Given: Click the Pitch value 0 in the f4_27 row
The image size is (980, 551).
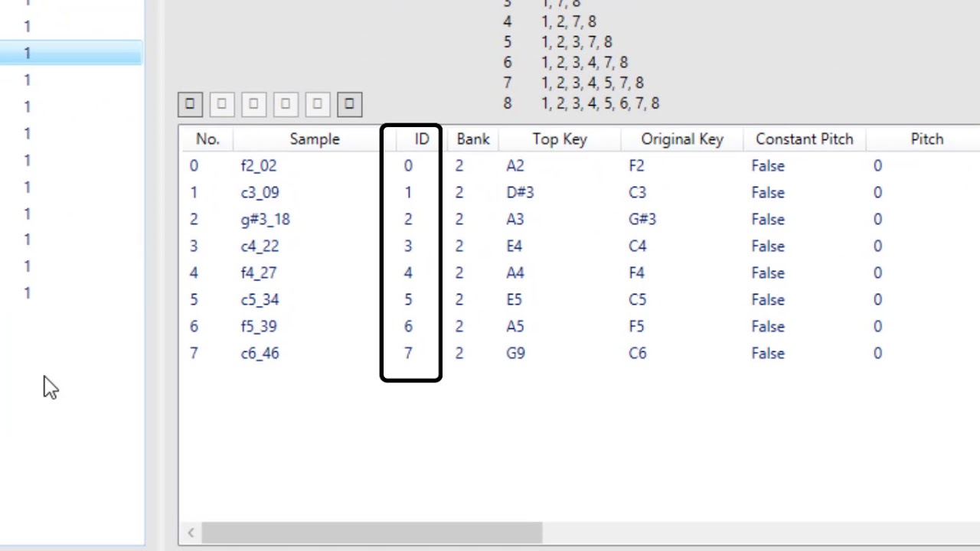Looking at the screenshot, I should click(x=877, y=273).
